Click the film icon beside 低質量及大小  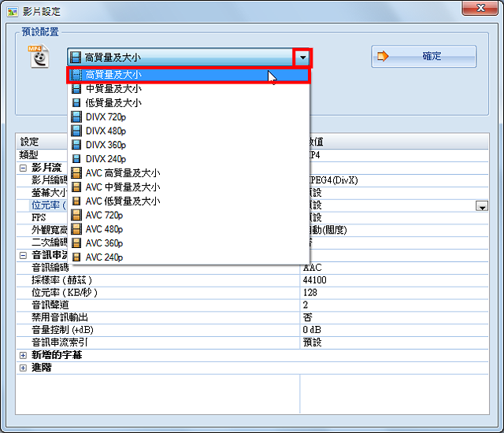[x=76, y=103]
